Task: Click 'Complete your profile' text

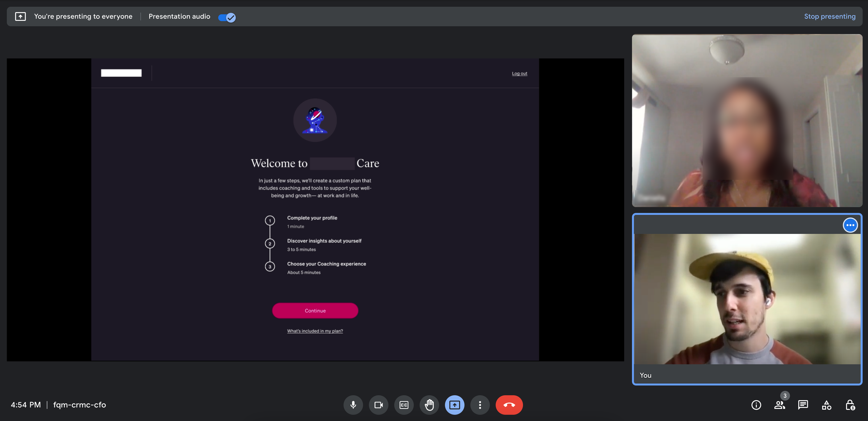Action: point(312,218)
